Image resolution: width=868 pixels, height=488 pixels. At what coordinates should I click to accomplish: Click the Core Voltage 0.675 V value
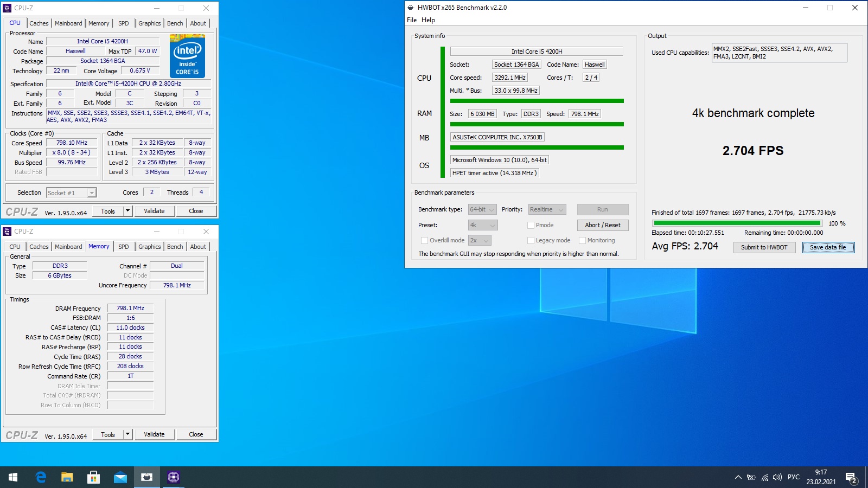coord(140,70)
